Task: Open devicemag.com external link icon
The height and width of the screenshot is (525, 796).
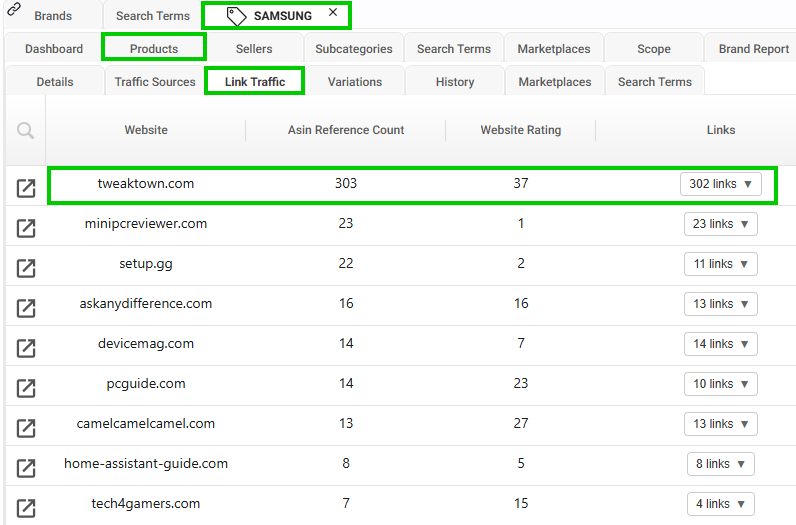Action: [x=26, y=348]
